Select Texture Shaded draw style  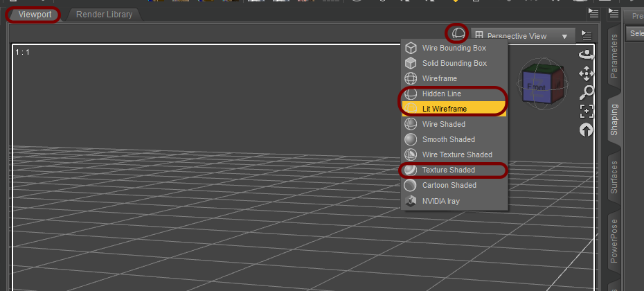454,170
